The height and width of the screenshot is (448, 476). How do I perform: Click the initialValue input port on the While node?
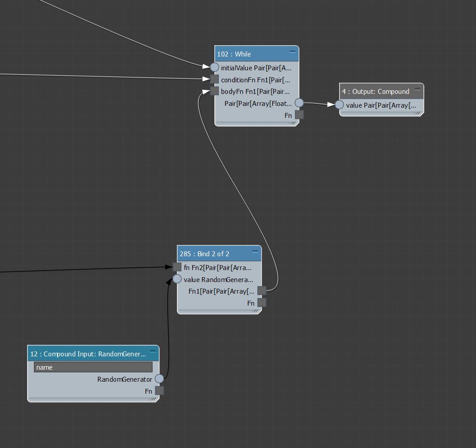pyautogui.click(x=215, y=67)
